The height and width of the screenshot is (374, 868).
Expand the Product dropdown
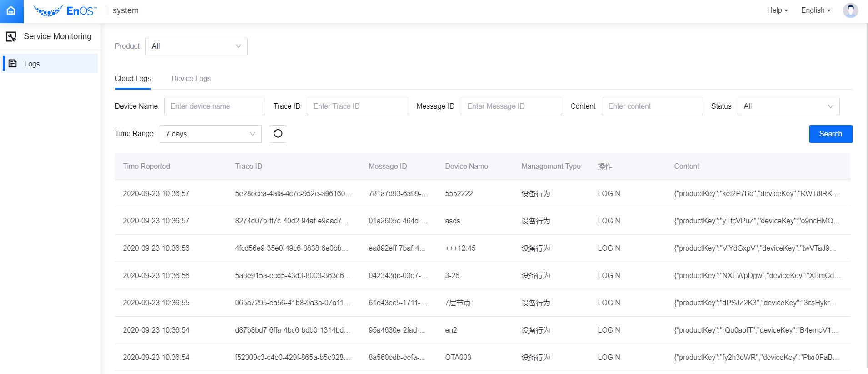click(x=196, y=46)
